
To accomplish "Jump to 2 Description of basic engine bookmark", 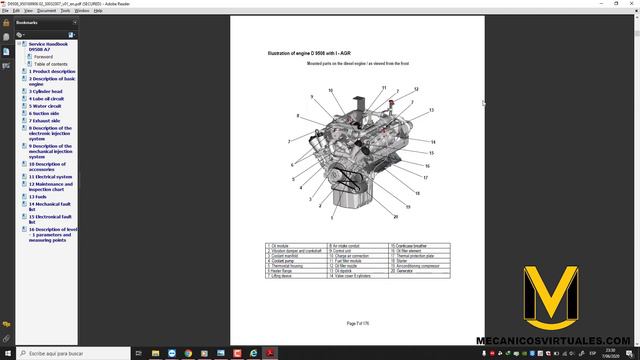I will pos(52,81).
